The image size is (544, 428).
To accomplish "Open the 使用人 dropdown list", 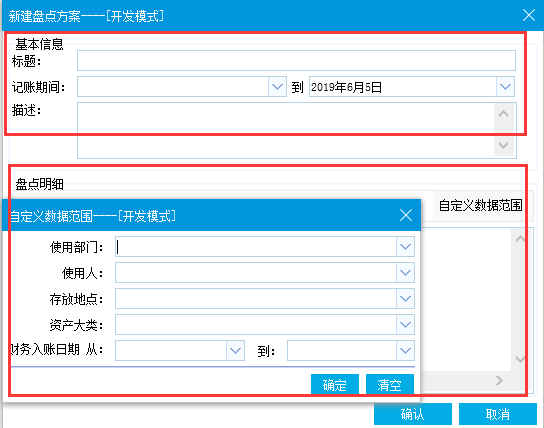I will pyautogui.click(x=405, y=273).
